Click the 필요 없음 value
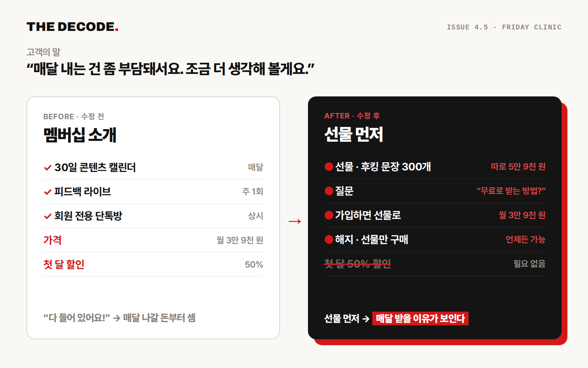 (529, 263)
